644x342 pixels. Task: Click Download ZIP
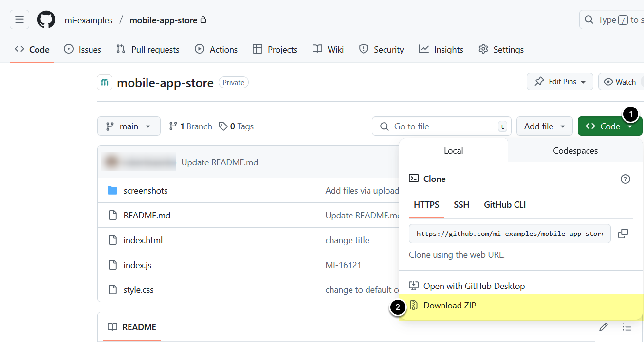449,306
